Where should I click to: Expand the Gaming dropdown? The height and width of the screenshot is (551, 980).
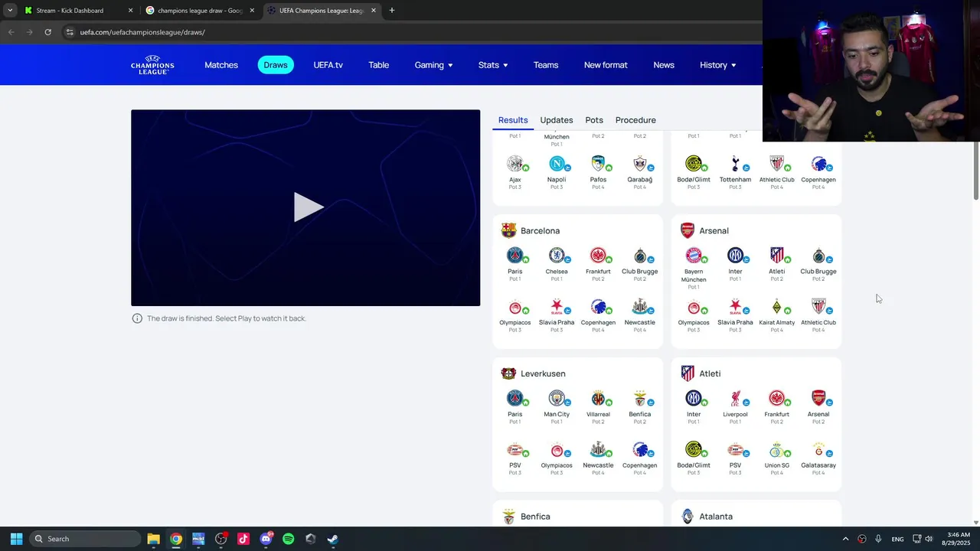pyautogui.click(x=433, y=65)
